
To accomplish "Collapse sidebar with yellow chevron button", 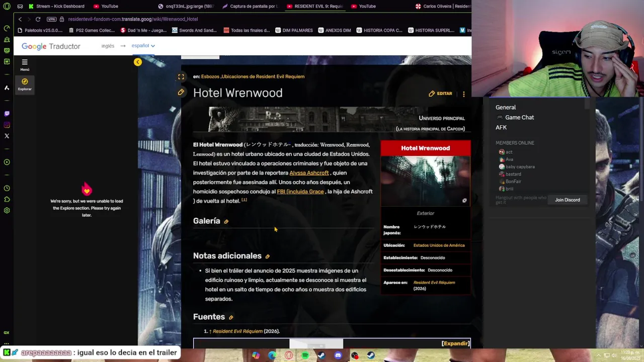I will coord(138,62).
